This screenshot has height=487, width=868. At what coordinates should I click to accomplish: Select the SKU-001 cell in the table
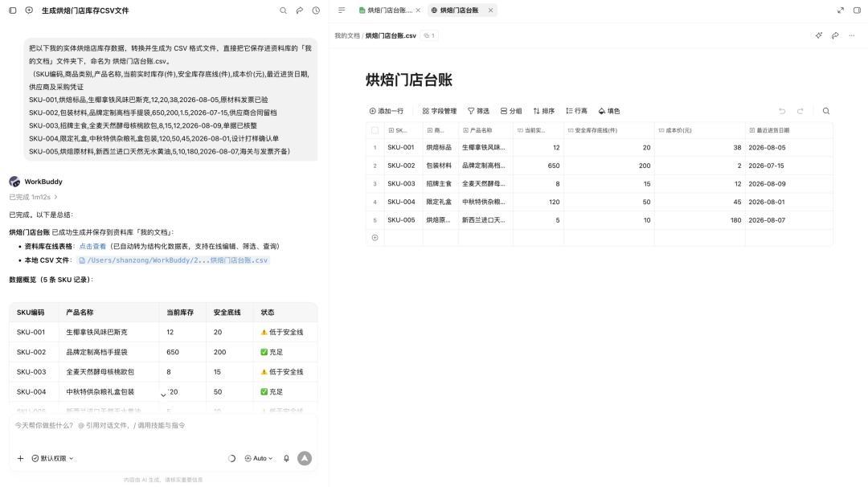pyautogui.click(x=403, y=148)
